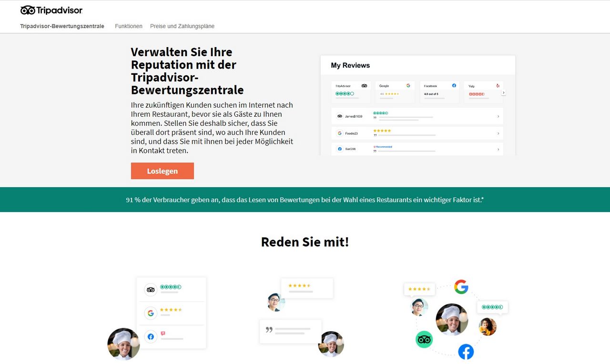The width and height of the screenshot is (610, 364).
Task: Click the Tripadvisor logo in the header
Action: click(51, 10)
